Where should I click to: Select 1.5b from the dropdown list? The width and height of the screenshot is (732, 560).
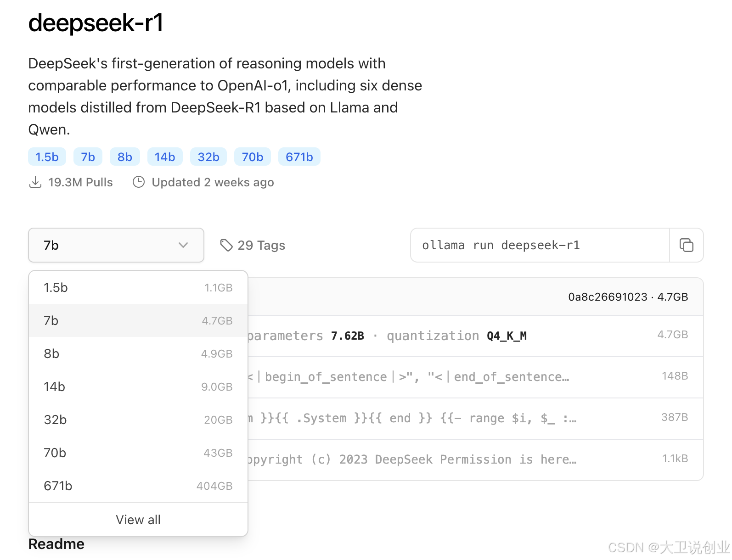138,287
